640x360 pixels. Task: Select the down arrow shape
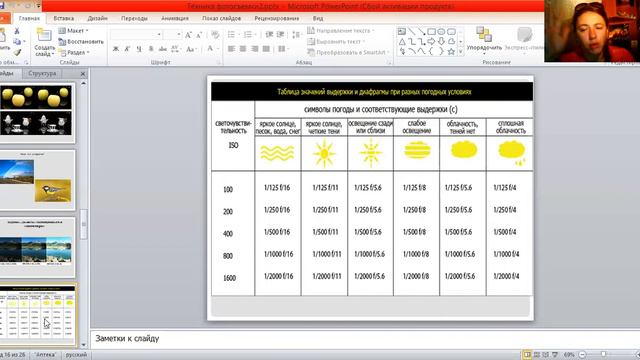[x=441, y=42]
